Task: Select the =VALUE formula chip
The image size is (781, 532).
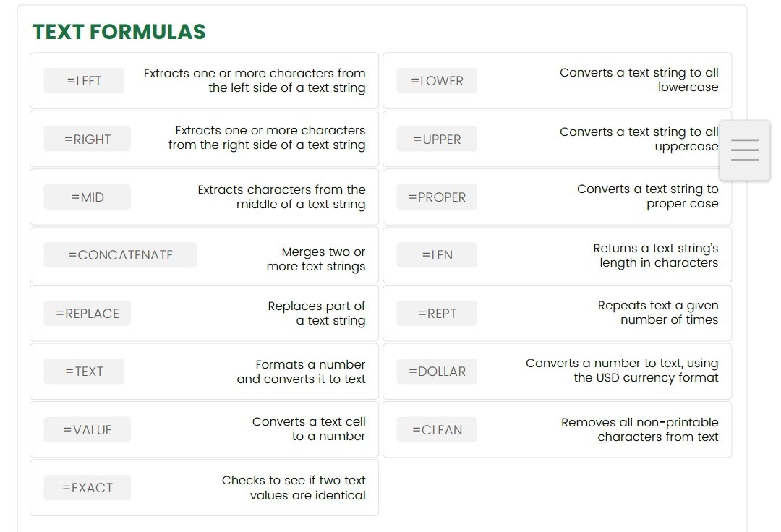Action: click(x=88, y=430)
